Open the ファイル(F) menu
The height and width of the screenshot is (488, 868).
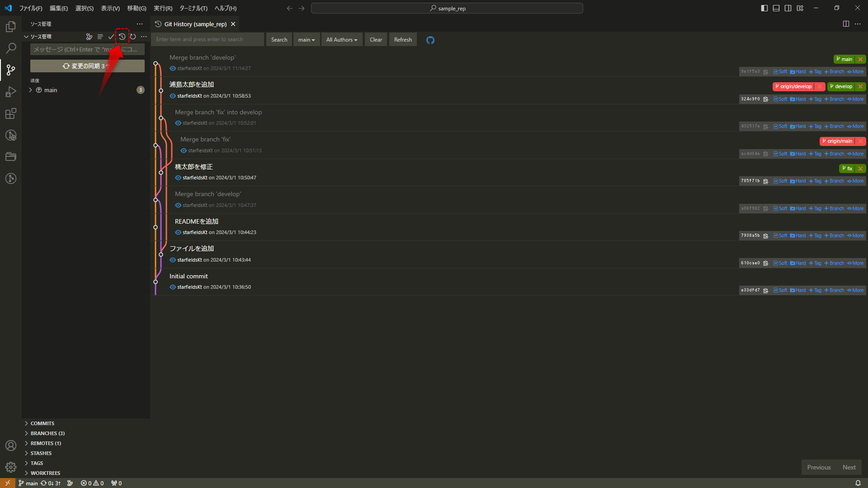(31, 8)
